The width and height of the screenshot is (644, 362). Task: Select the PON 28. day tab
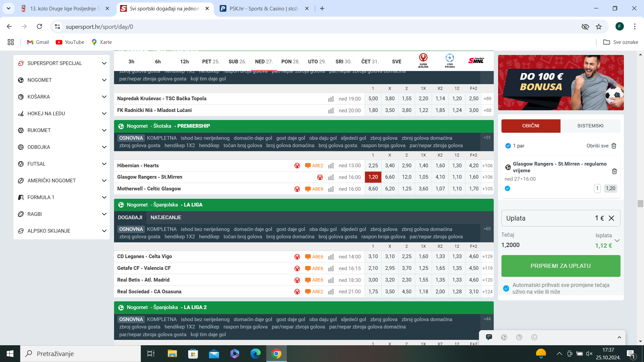tap(290, 62)
